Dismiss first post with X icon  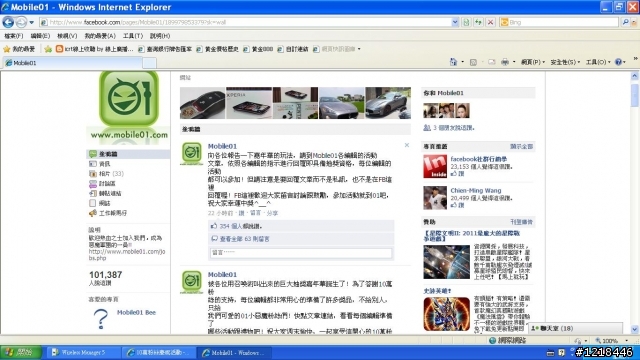(x=407, y=145)
